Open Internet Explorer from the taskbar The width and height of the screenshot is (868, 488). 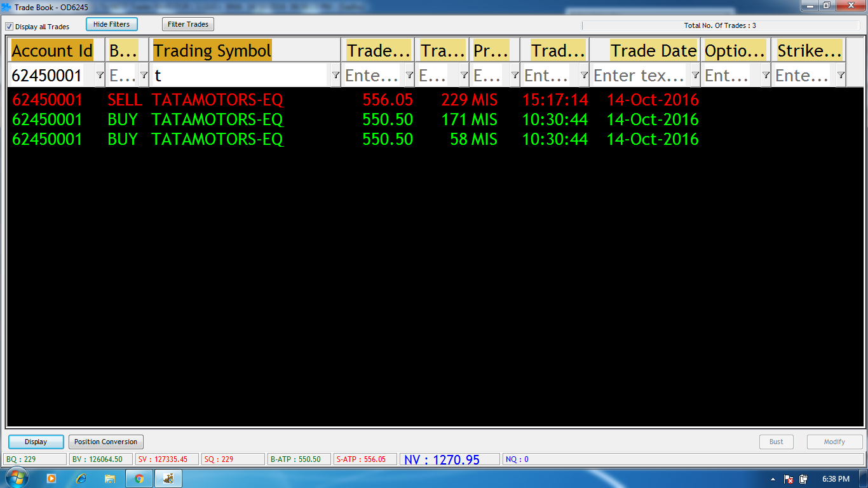[81, 478]
